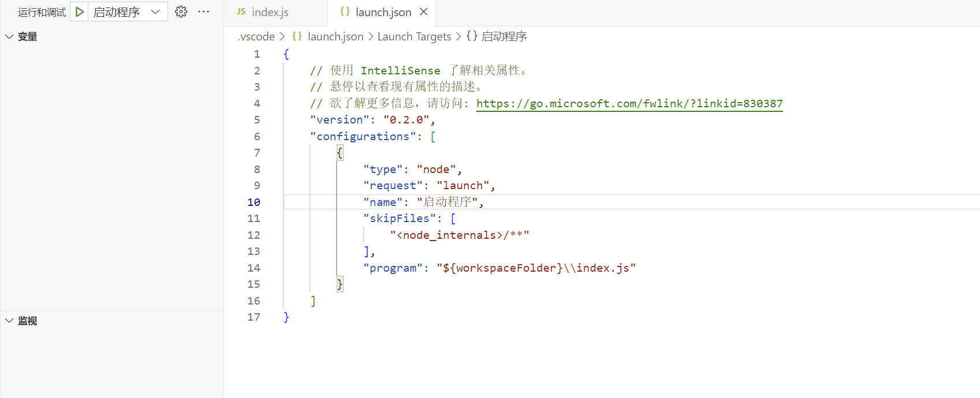
Task: Click line number 1 in the gutter
Action: (x=257, y=54)
